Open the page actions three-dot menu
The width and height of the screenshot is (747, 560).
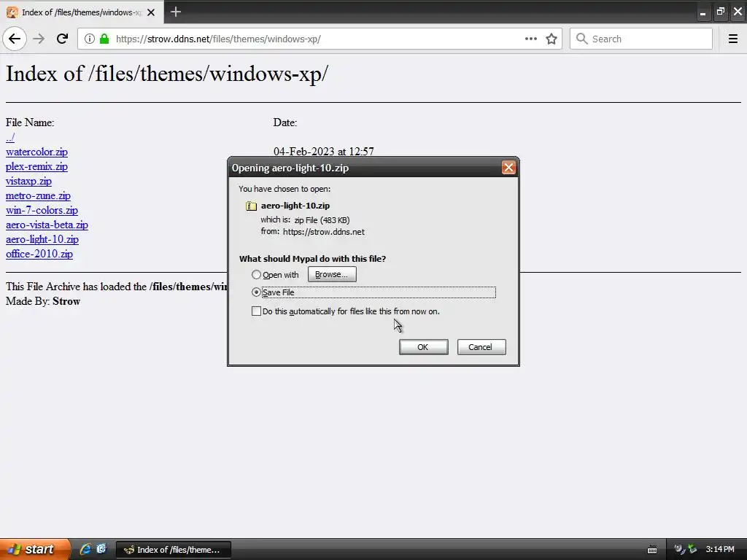531,39
